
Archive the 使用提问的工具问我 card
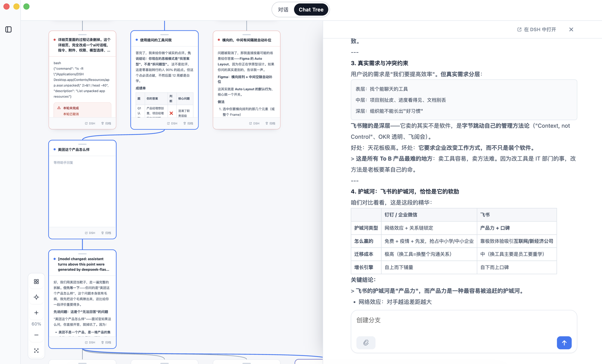tap(188, 123)
